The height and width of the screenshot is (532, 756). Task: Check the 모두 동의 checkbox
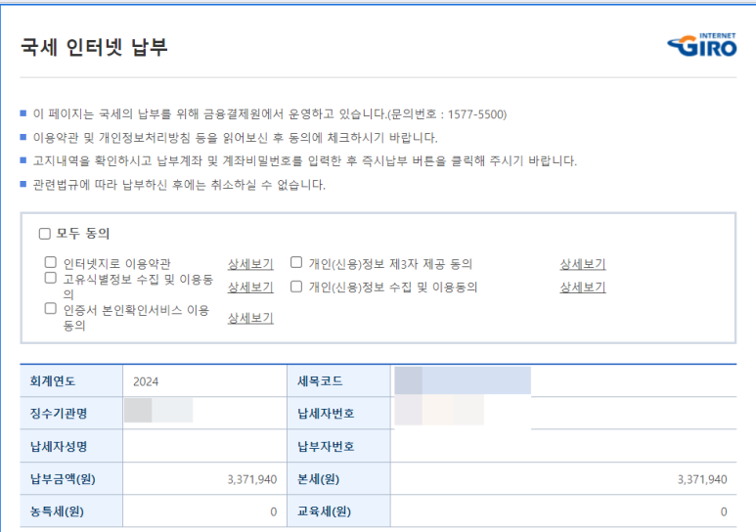(45, 234)
